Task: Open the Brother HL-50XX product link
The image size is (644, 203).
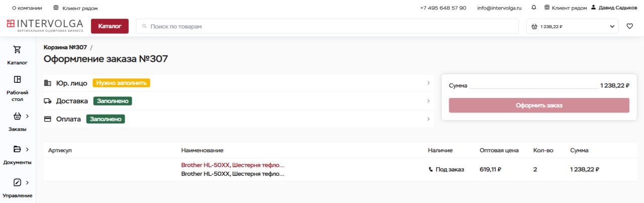Action: click(x=232, y=165)
